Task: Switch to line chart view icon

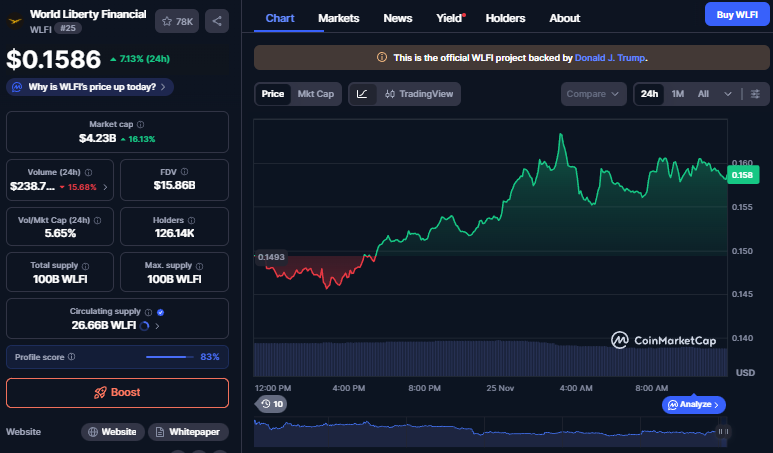Action: [362, 94]
